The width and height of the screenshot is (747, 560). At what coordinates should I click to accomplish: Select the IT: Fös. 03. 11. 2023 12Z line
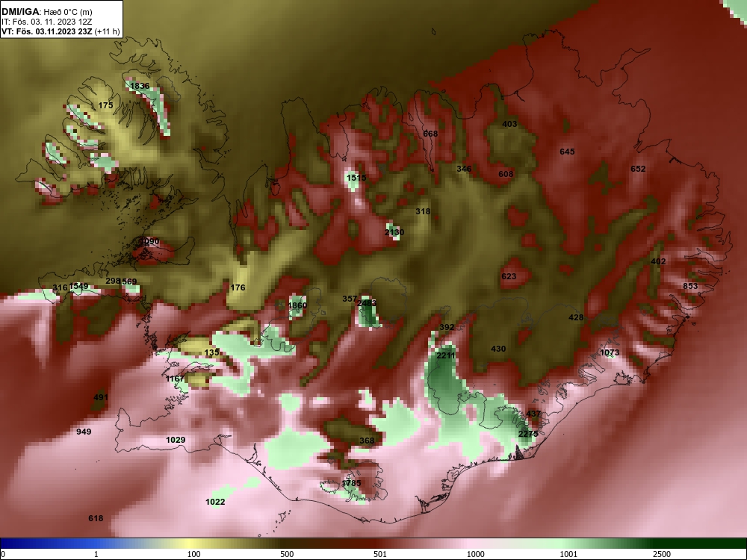(45, 22)
